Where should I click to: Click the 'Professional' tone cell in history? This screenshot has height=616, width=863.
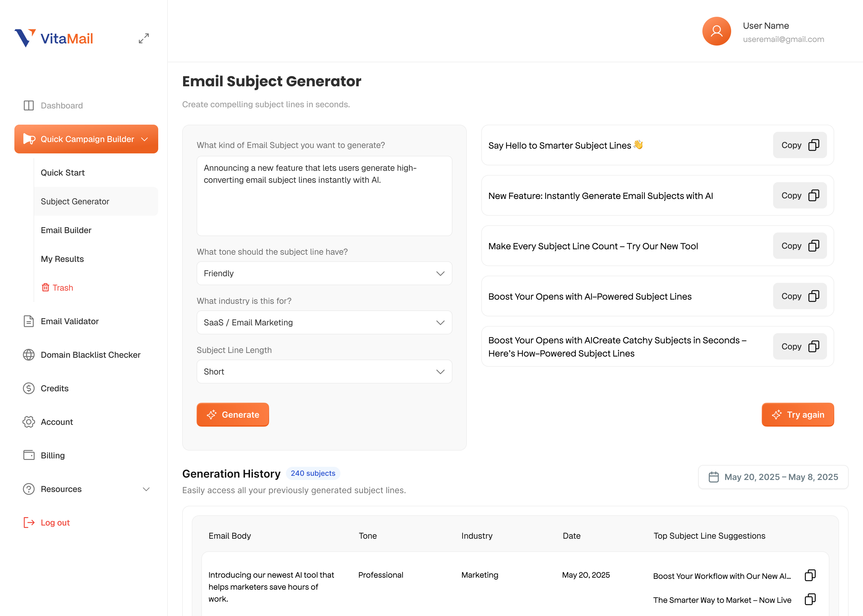[381, 575]
